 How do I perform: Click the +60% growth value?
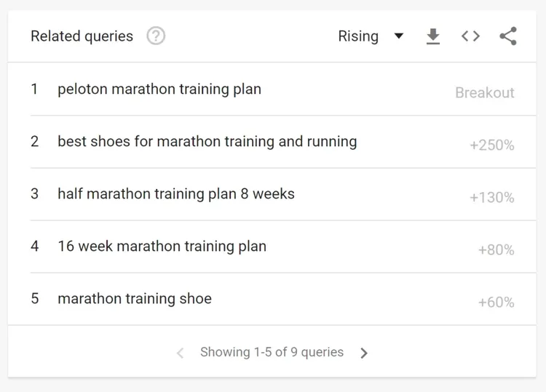point(496,303)
